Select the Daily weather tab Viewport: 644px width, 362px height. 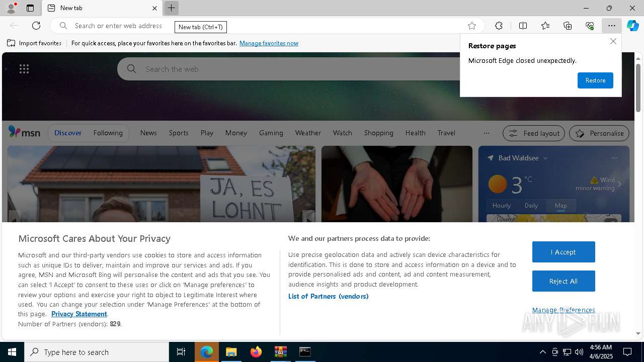coord(531,205)
